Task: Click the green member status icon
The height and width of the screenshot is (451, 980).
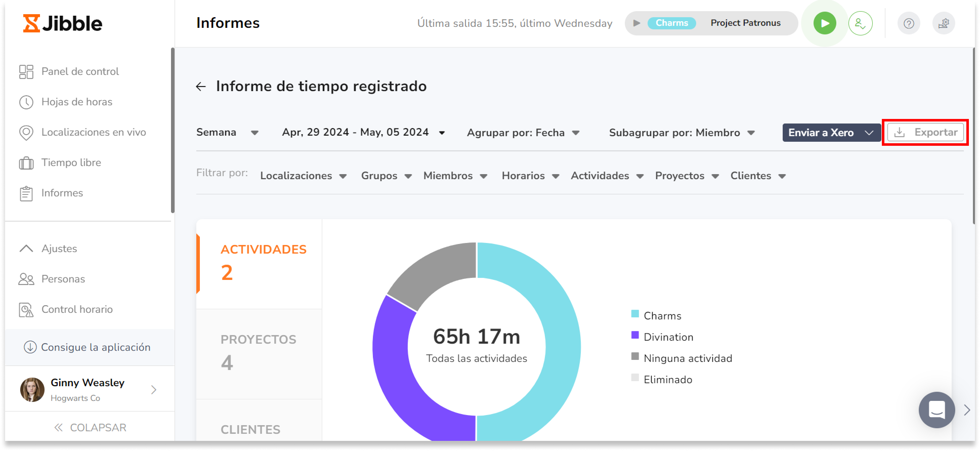Action: 861,23
